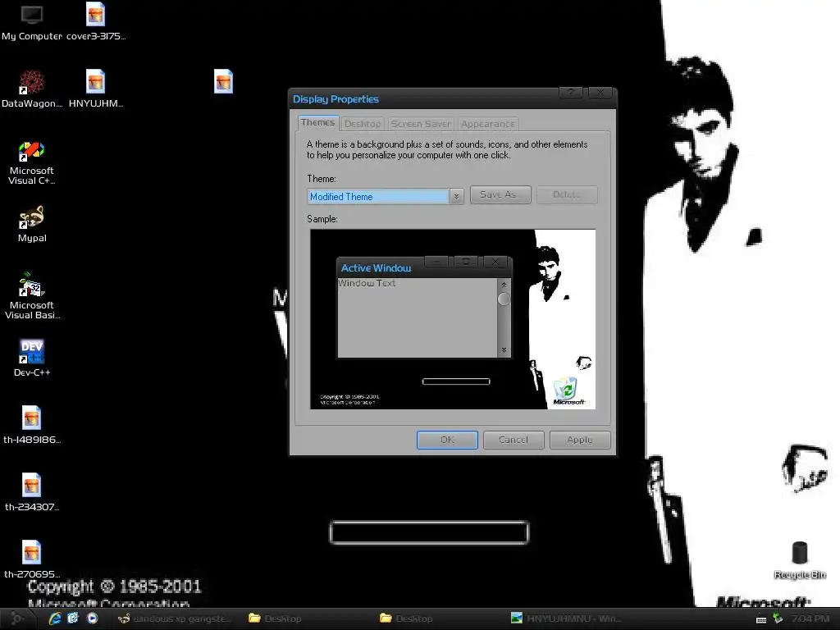Click the Save As button
The height and width of the screenshot is (630, 840).
(x=500, y=194)
